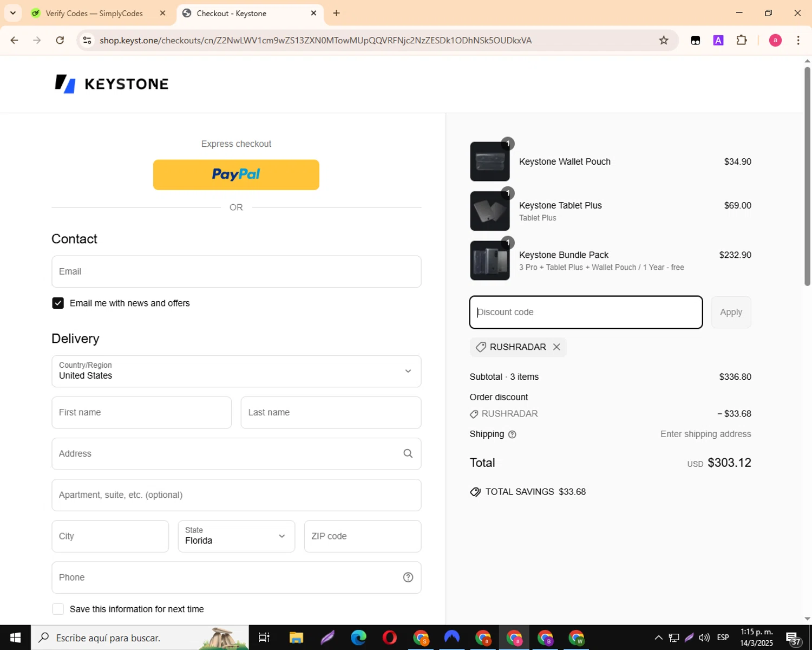Click the ZIP code field
812x650 pixels.
pos(363,536)
